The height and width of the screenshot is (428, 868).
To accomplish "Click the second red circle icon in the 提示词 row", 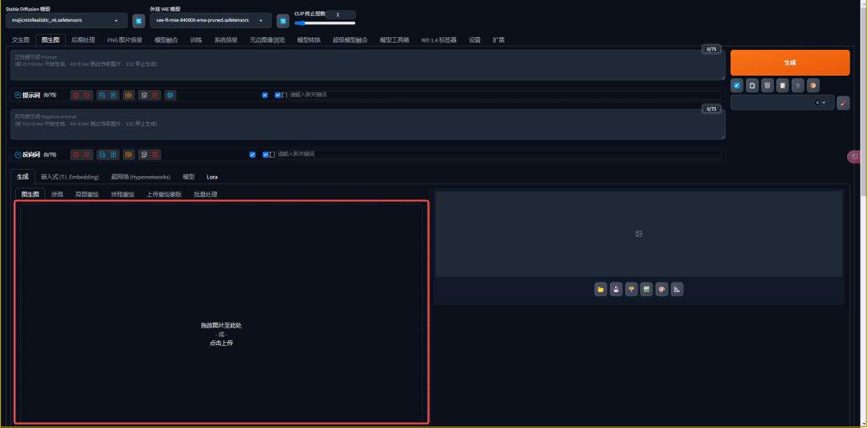I will coord(87,96).
